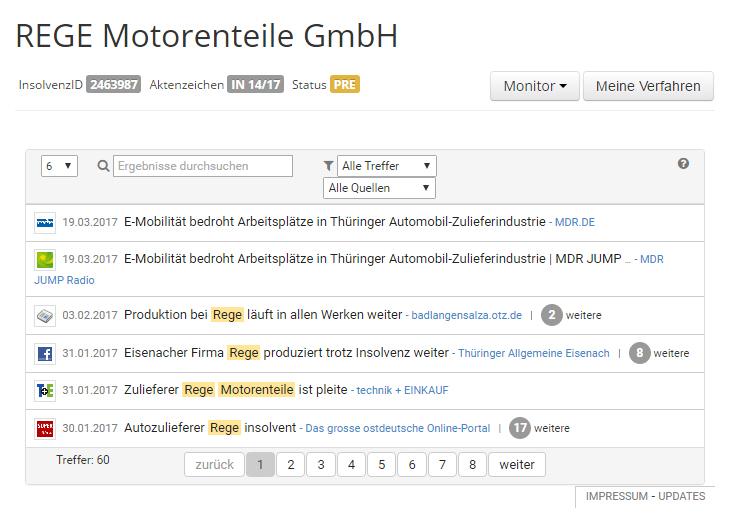
Task: Open the Das grosse ostdeutsche Online-Portal link
Action: 398,428
